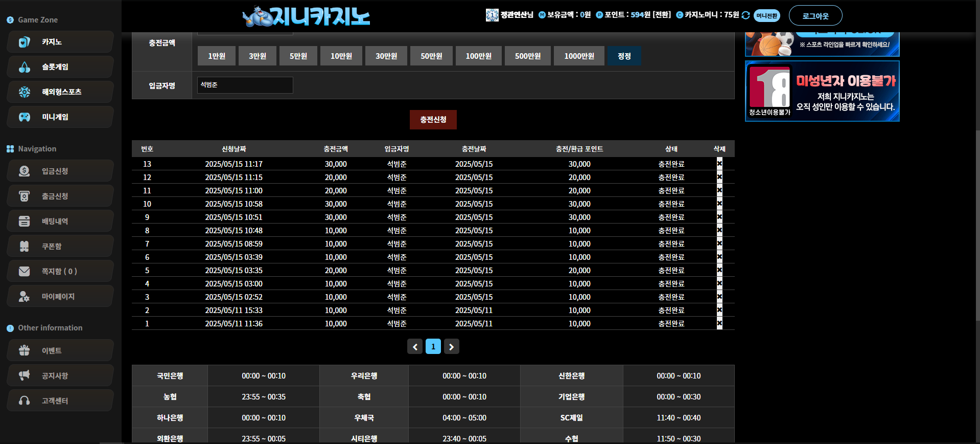Click the 입금자명 input field
The image size is (980, 444).
coord(245,85)
